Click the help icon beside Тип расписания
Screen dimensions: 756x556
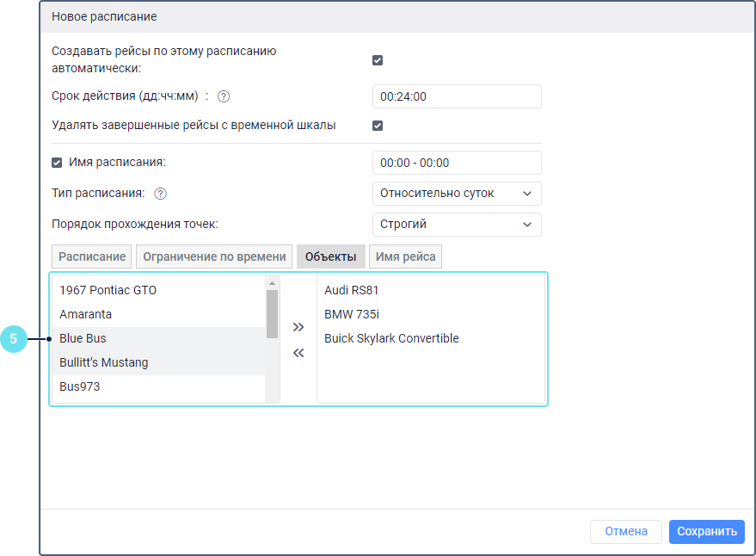[160, 194]
